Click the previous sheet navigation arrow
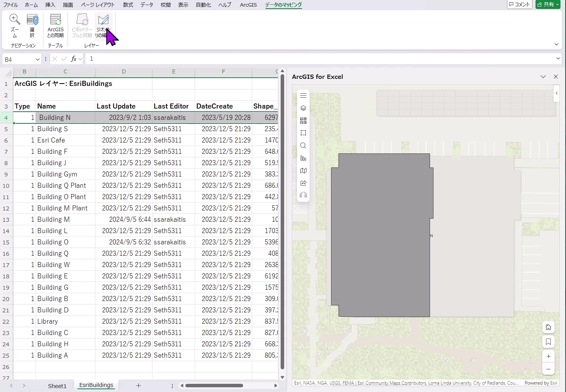566x392 pixels. point(11,386)
